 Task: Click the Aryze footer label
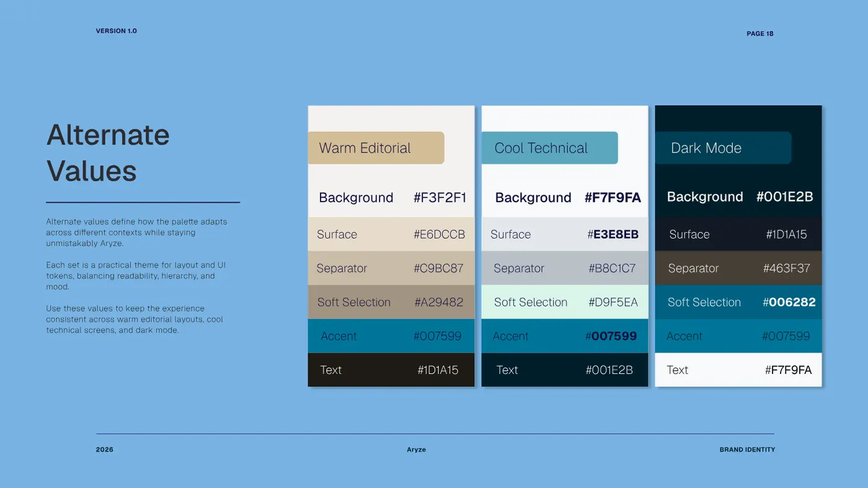[417, 450]
